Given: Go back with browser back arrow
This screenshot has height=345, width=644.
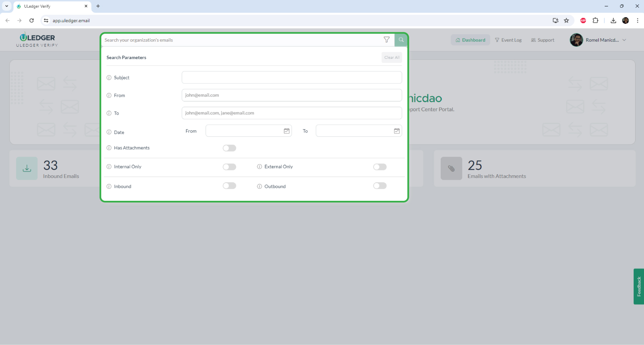Looking at the screenshot, I should point(7,20).
